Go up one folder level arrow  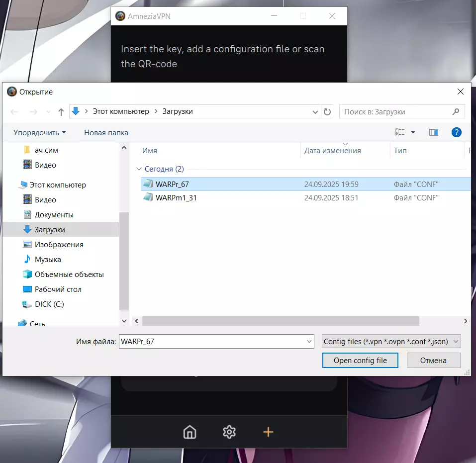pyautogui.click(x=61, y=112)
